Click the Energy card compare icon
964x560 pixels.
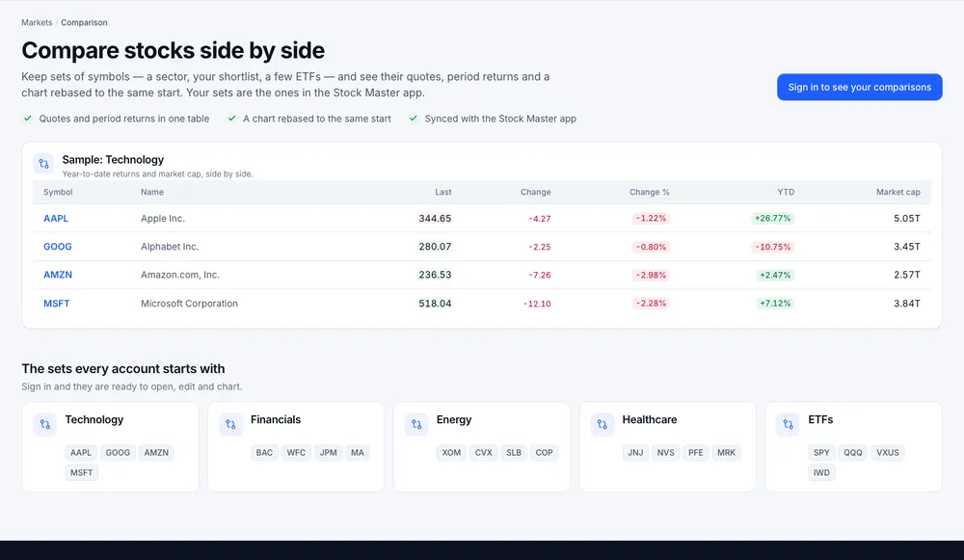point(416,424)
